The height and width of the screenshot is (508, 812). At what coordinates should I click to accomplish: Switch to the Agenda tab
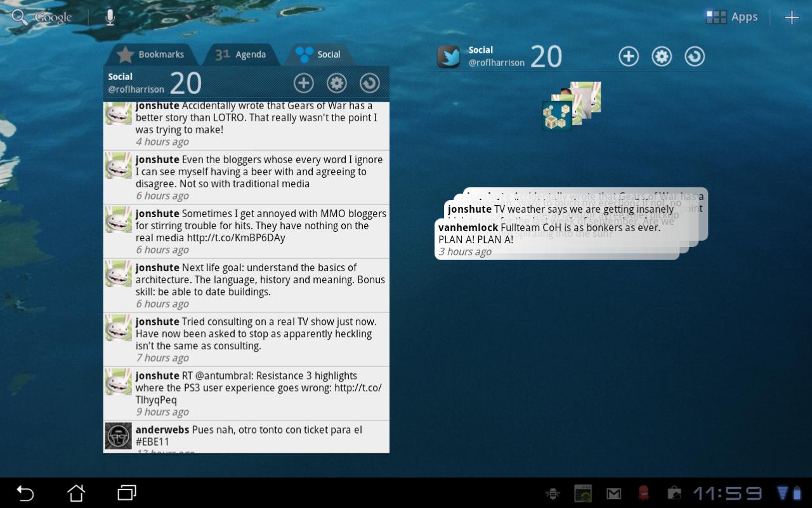pos(240,55)
